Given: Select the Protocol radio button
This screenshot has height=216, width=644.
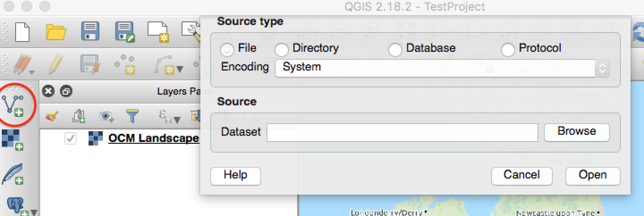Looking at the screenshot, I should pos(508,50).
